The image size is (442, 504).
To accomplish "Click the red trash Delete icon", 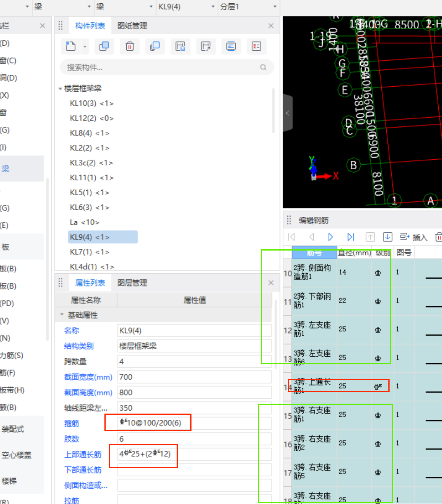I will point(130,46).
